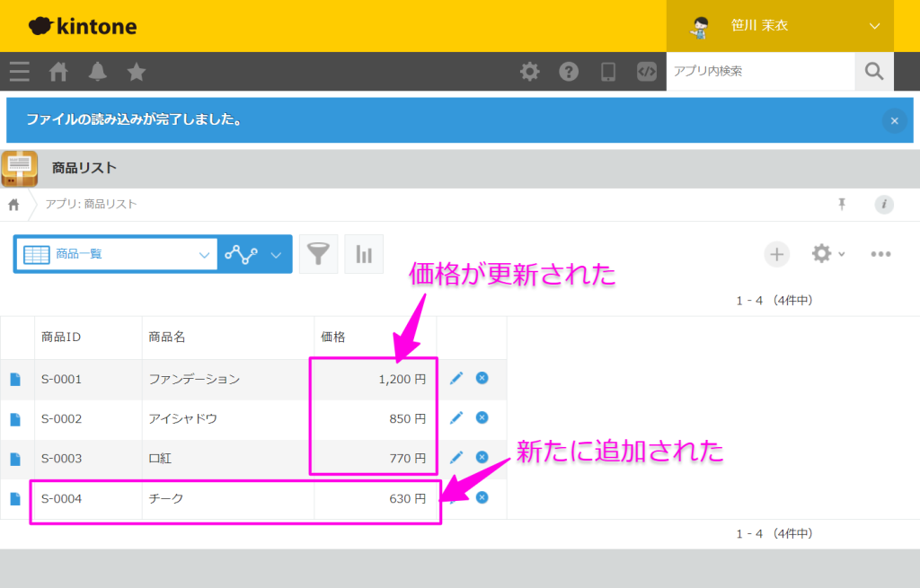Viewport: 920px width, 588px height.
Task: Open record details for S-0001
Action: click(x=15, y=380)
